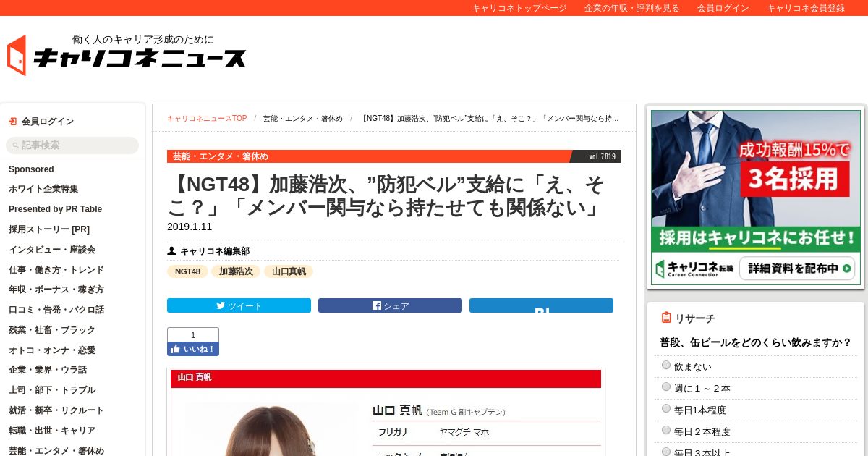Open sidebar category 年収・ボーナス・稼ぎ方
The height and width of the screenshot is (456, 868).
tap(56, 290)
